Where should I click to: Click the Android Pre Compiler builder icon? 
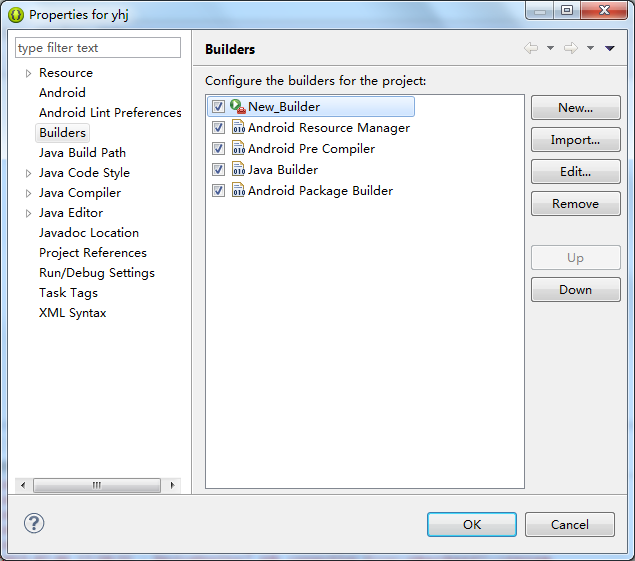(238, 148)
